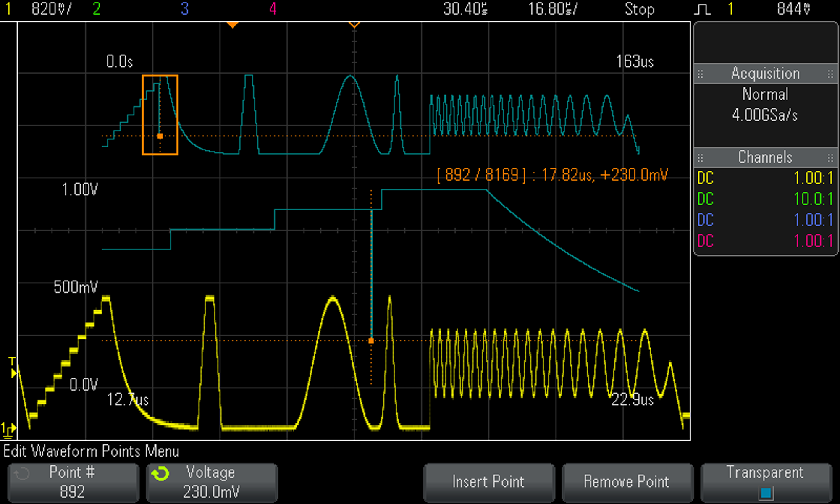Click the Stop run-state indicator

click(640, 9)
